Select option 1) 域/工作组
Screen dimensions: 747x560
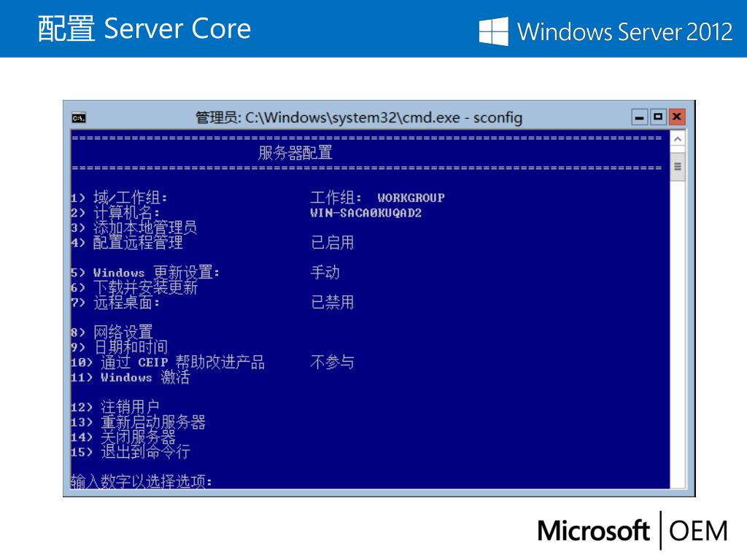click(119, 198)
